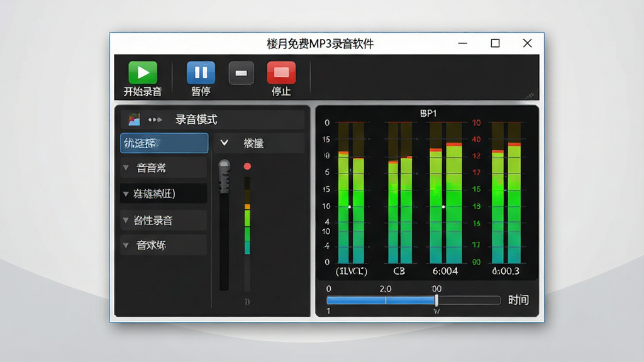Toggle the red record indicator dot
This screenshot has width=644, height=362.
(247, 166)
